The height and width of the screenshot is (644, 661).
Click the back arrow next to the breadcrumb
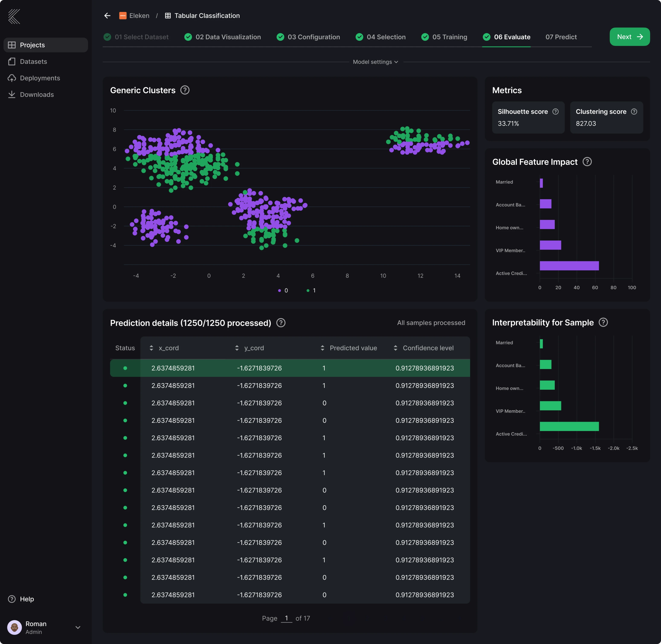pos(107,16)
